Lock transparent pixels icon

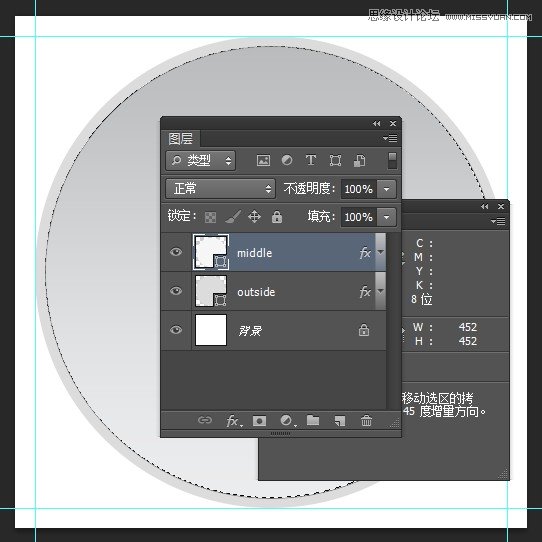(211, 217)
